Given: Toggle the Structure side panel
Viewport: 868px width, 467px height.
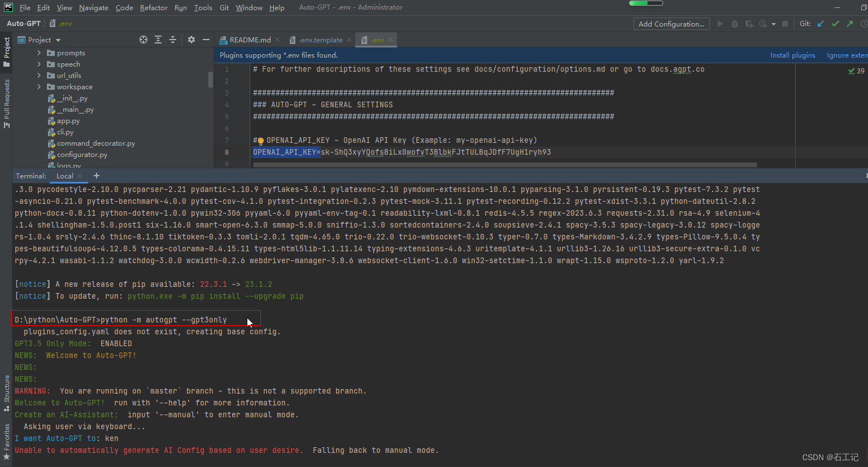Looking at the screenshot, I should pyautogui.click(x=6, y=393).
